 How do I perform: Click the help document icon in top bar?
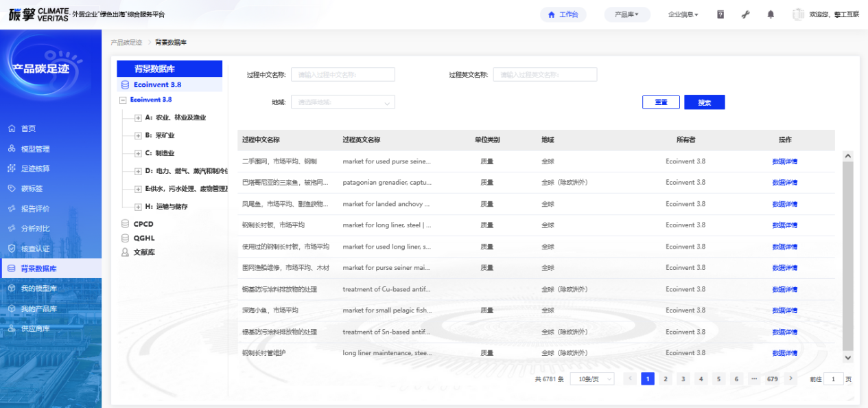[x=720, y=14]
